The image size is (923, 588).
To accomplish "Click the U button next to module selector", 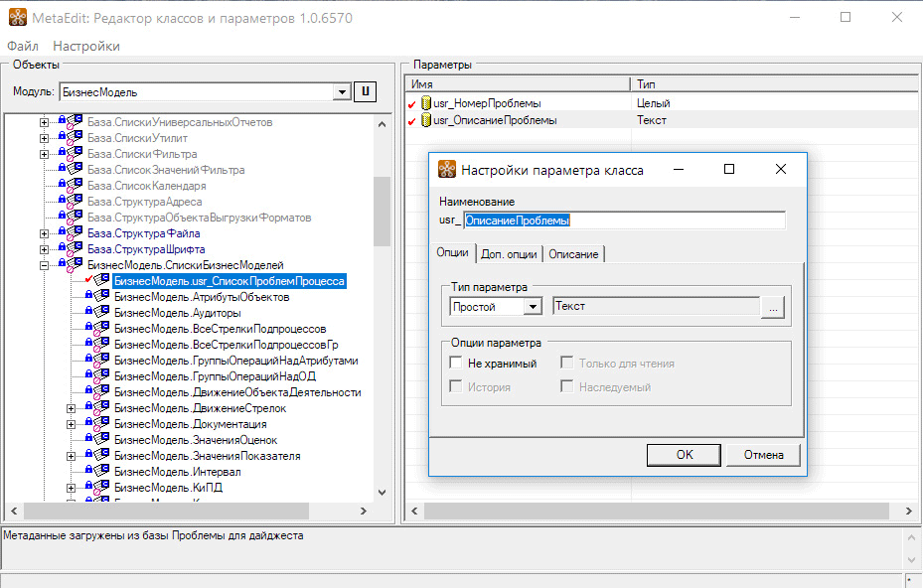I will pos(366,92).
